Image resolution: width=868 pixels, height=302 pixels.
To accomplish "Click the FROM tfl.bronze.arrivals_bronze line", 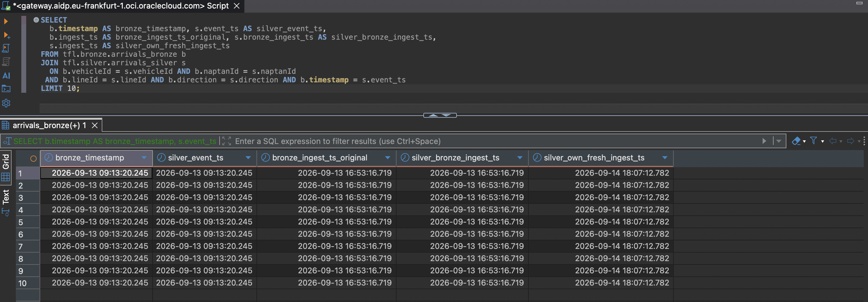I will click(113, 54).
